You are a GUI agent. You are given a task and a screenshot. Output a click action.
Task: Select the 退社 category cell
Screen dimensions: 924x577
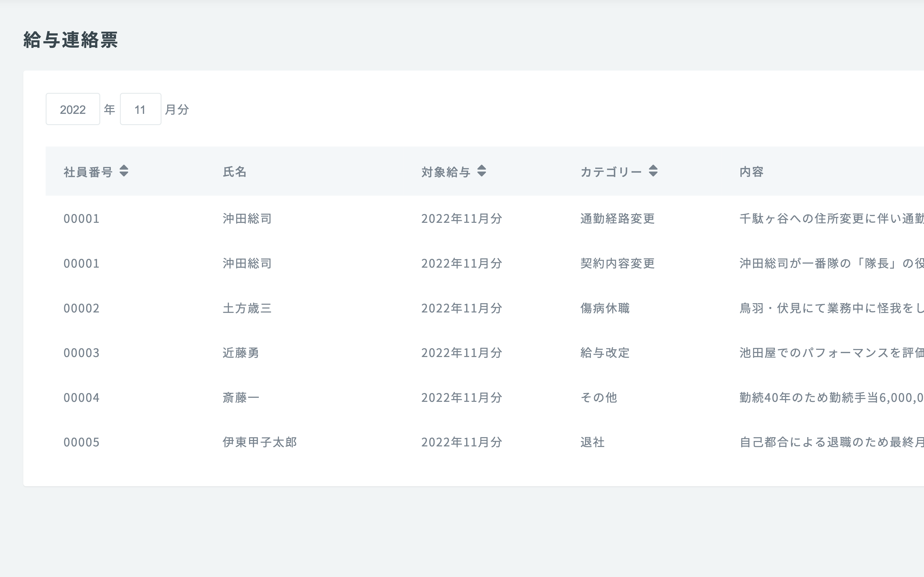point(592,442)
